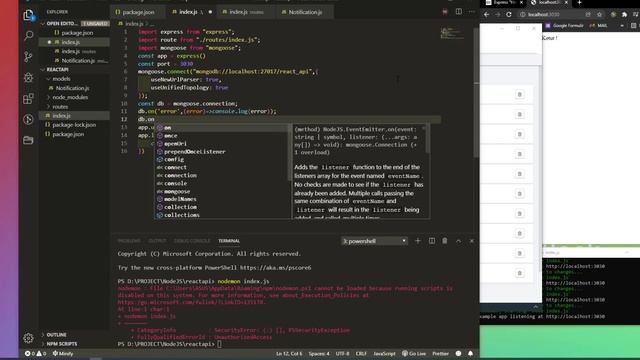Image resolution: width=640 pixels, height=360 pixels.
Task: Change the JavaScript language mode in the status bar
Action: 384,353
